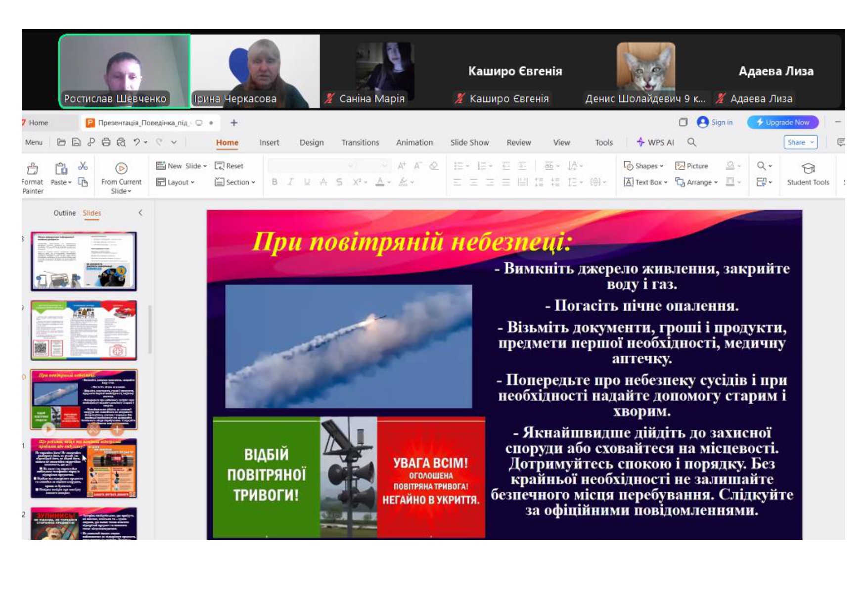The width and height of the screenshot is (868, 614).
Task: Copy selection using the copy icon
Action: tap(83, 182)
